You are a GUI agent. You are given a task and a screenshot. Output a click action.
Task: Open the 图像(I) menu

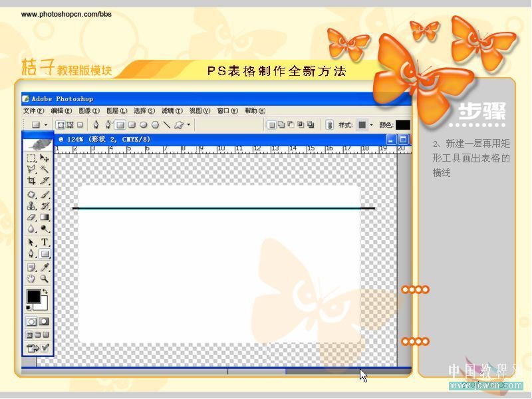(89, 111)
